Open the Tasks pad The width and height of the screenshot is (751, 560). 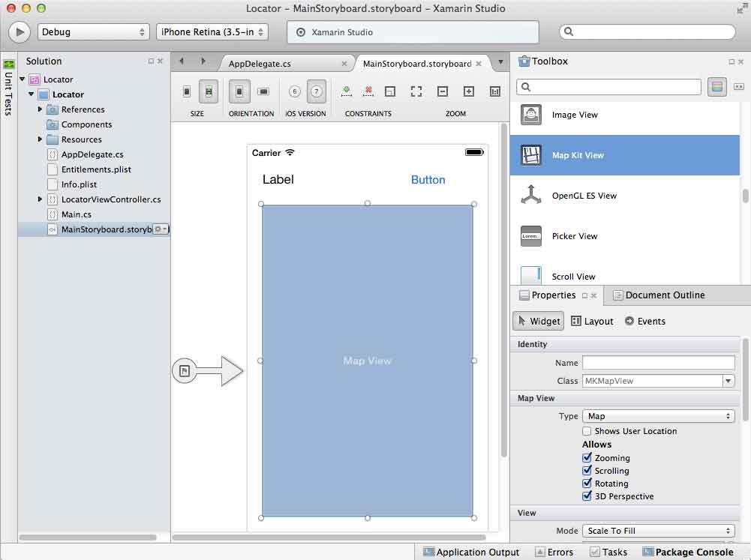pyautogui.click(x=608, y=553)
